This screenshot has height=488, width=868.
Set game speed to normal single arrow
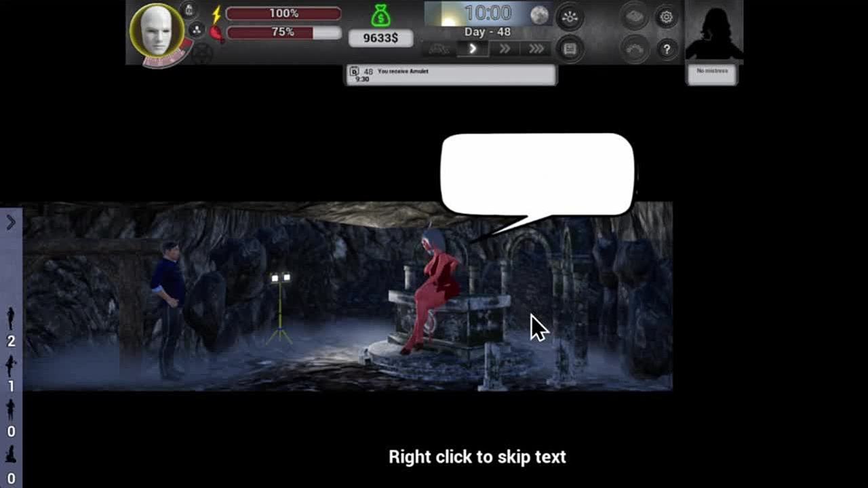tap(473, 49)
